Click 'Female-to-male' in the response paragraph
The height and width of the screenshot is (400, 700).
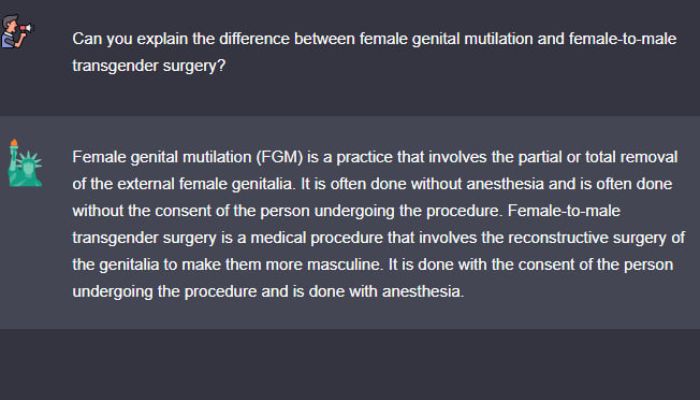[x=564, y=211]
